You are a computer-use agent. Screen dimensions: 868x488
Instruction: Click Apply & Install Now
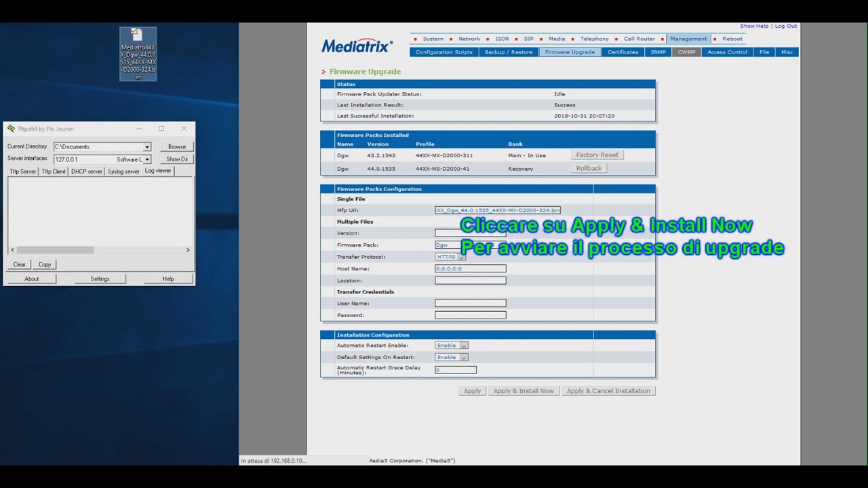click(x=524, y=391)
